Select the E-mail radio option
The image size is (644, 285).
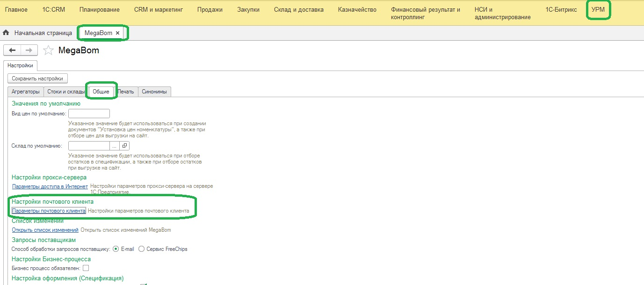coord(116,249)
